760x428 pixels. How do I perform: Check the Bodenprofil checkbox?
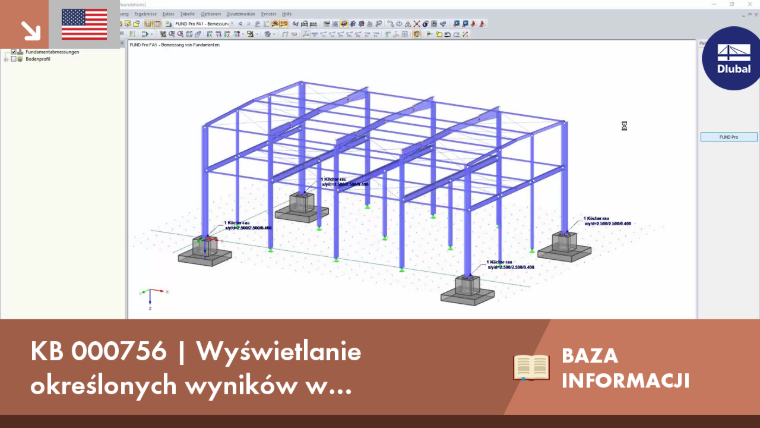coord(14,59)
